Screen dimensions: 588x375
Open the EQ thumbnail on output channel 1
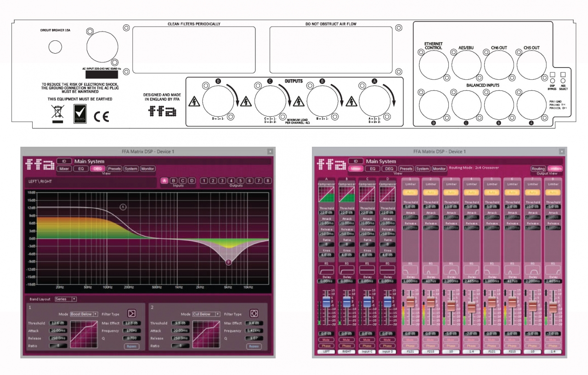pyautogui.click(x=410, y=271)
